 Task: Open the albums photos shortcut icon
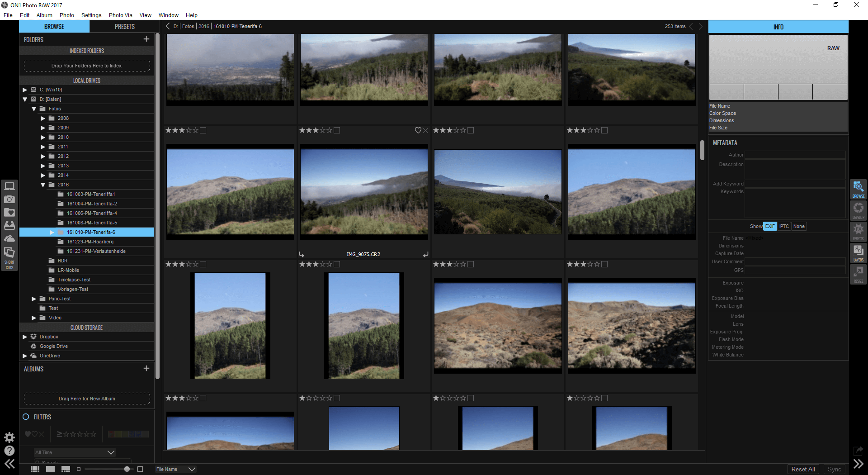click(9, 252)
